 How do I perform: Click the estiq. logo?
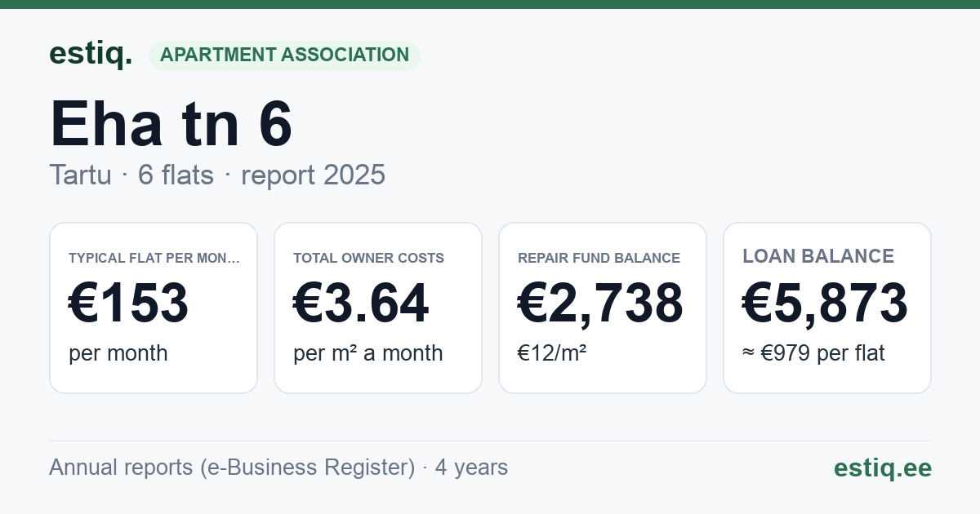(x=91, y=55)
